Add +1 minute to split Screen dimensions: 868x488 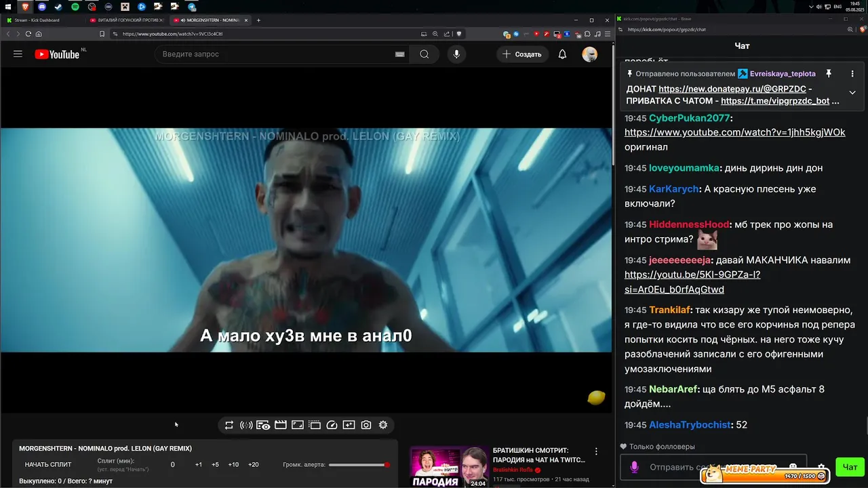[199, 464]
